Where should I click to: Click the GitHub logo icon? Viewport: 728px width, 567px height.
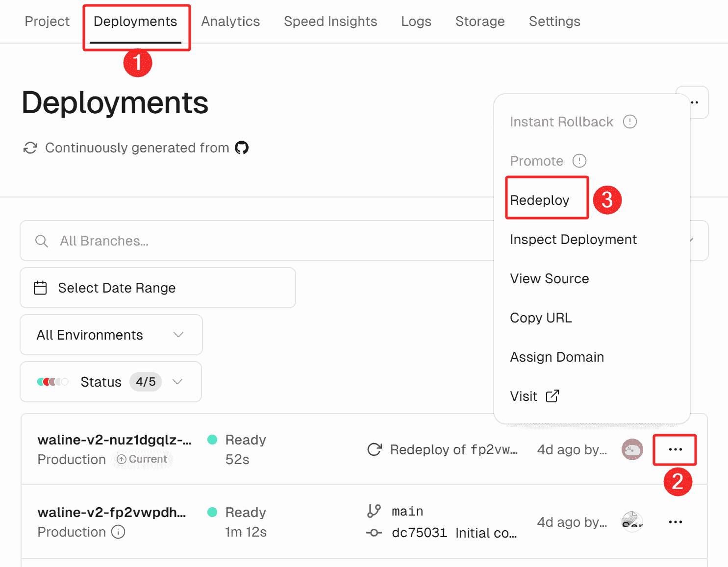[242, 148]
